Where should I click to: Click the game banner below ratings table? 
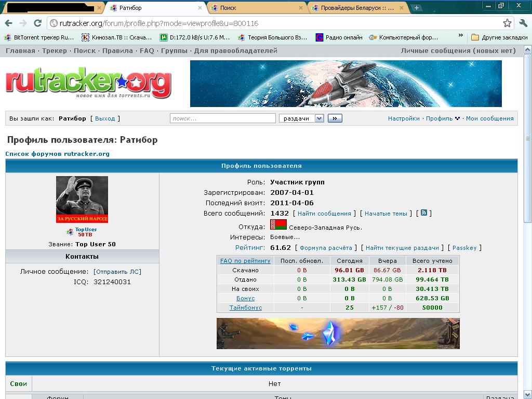pos(338,334)
